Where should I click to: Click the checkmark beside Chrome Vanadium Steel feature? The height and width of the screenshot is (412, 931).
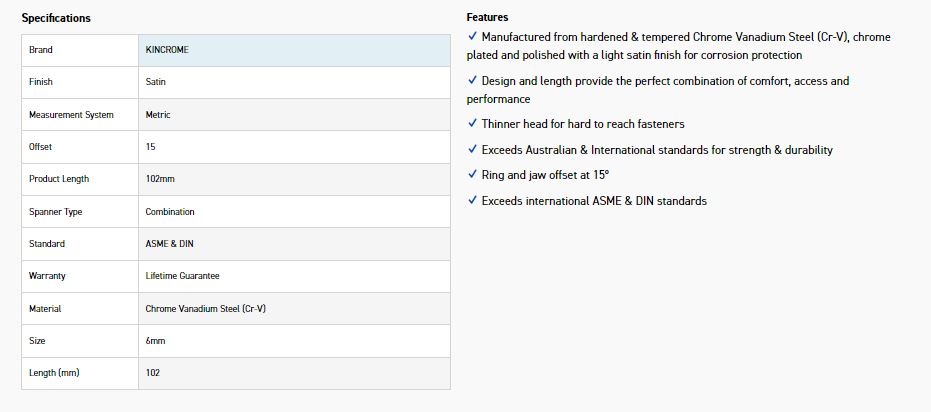point(472,37)
